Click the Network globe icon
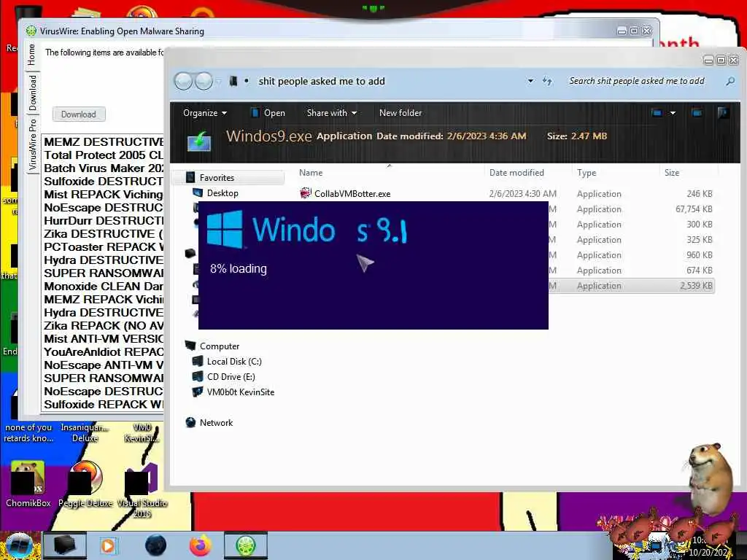The image size is (747, 560). point(190,422)
